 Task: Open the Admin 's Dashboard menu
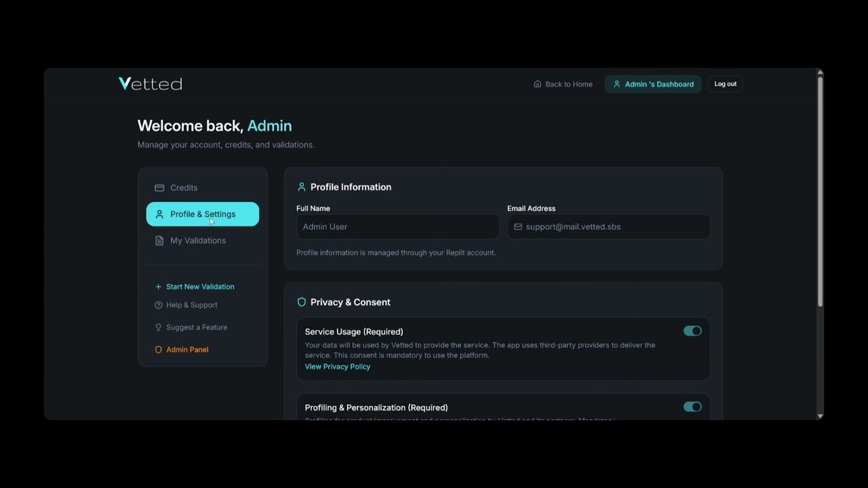pos(652,83)
